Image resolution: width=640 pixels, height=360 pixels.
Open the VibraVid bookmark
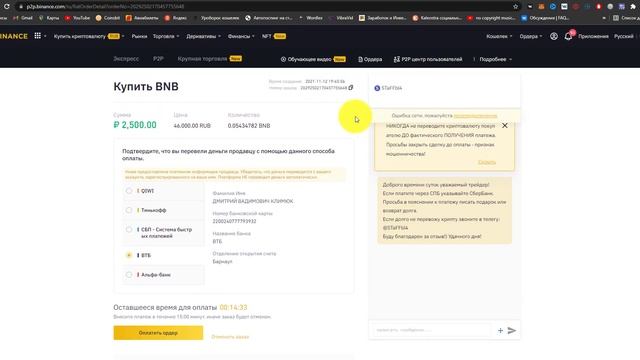click(x=341, y=18)
